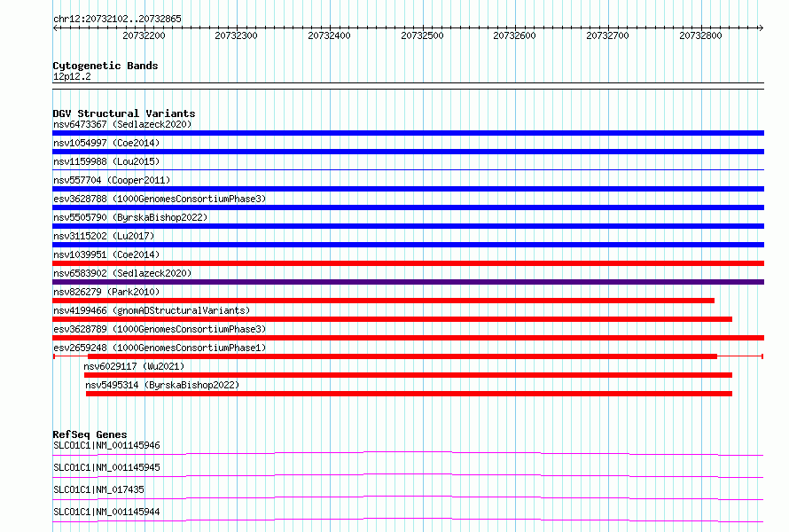Open the SLCO1C1|NM_001145946 transcript label

tap(106, 445)
